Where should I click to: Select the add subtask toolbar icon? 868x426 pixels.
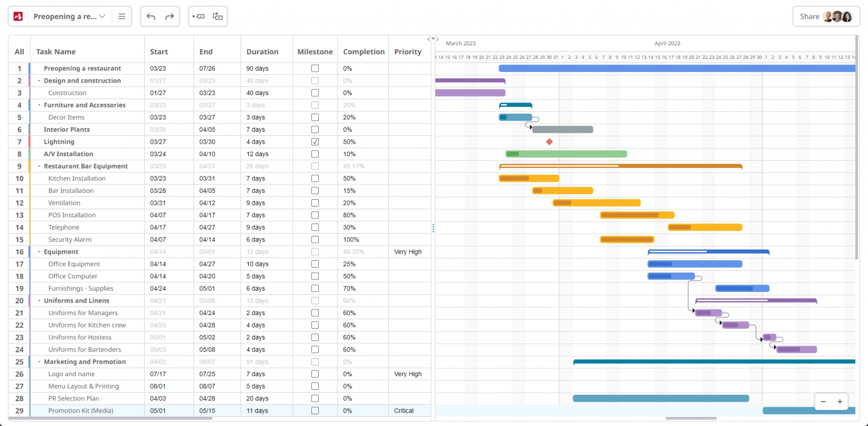(218, 16)
